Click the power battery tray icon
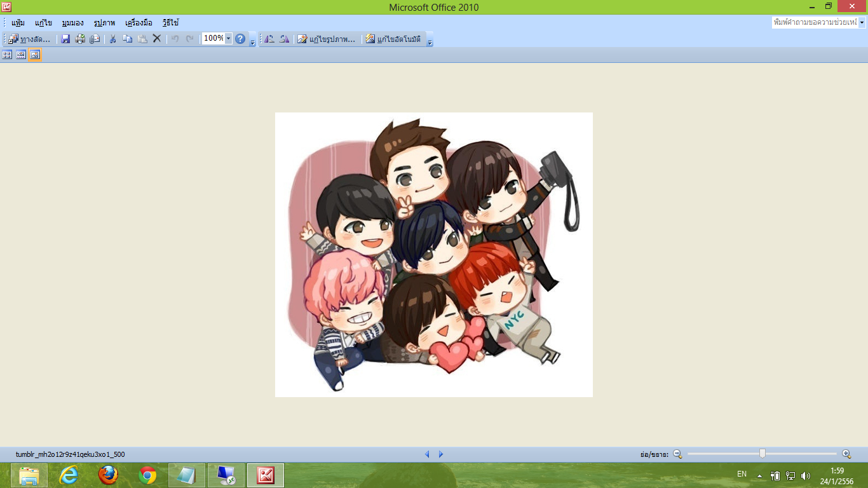The height and width of the screenshot is (488, 868). tap(775, 475)
